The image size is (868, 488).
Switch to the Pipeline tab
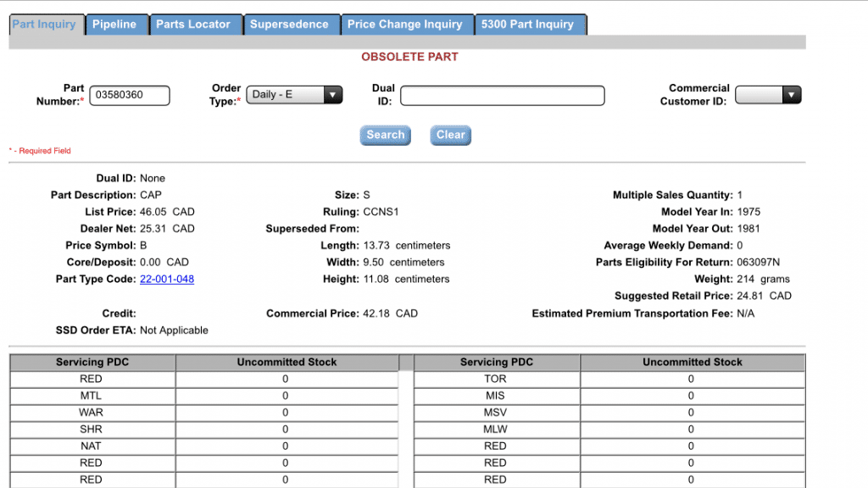point(114,25)
